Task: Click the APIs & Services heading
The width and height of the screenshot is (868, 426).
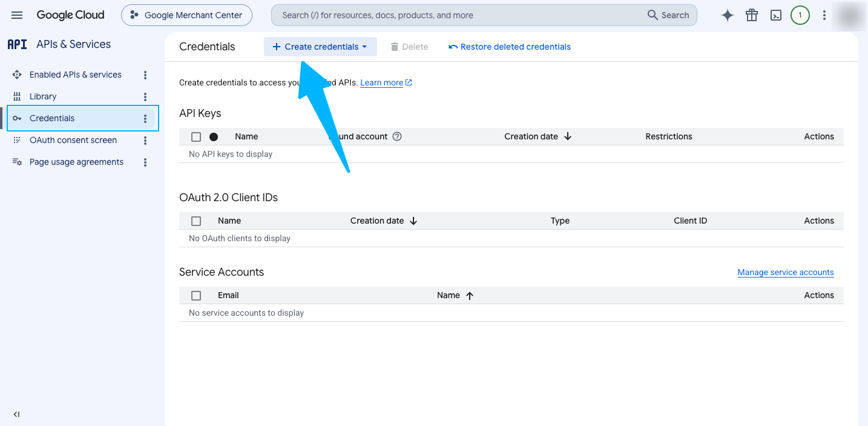Action: click(74, 44)
